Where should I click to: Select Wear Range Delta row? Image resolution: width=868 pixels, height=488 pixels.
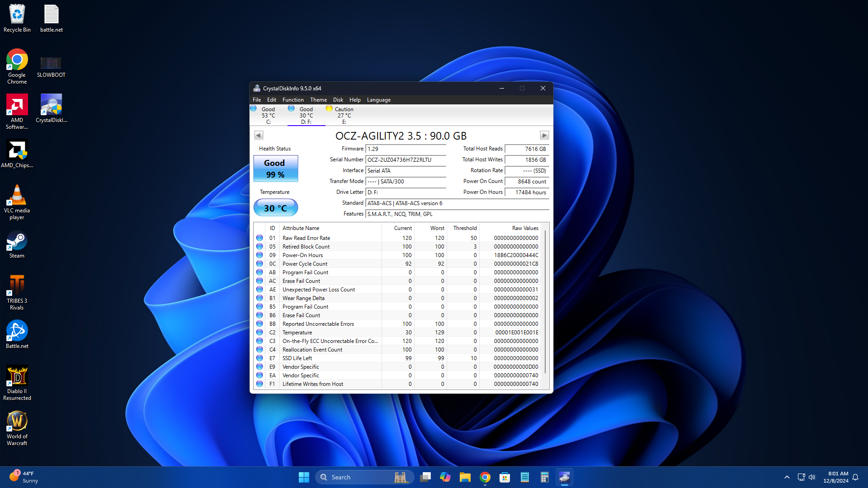398,298
